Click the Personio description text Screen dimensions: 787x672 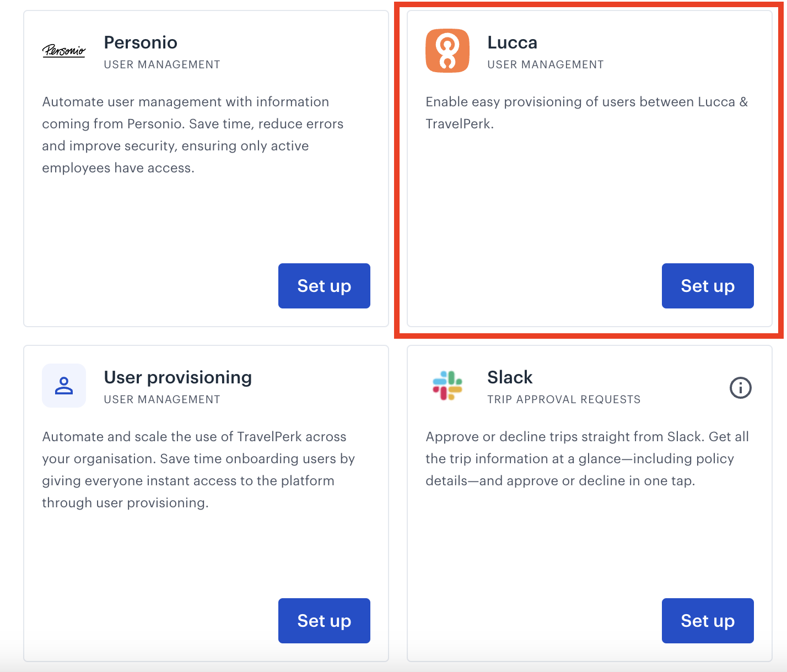point(193,135)
